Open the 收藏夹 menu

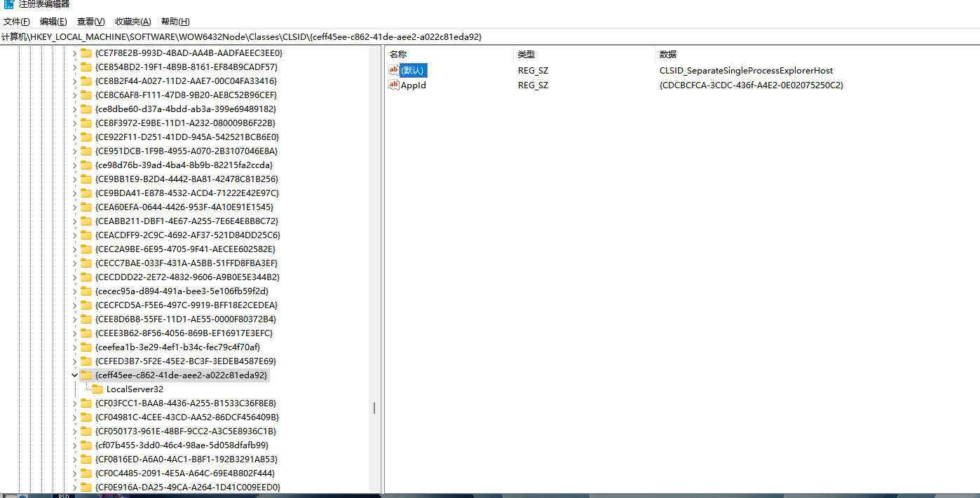(x=132, y=21)
